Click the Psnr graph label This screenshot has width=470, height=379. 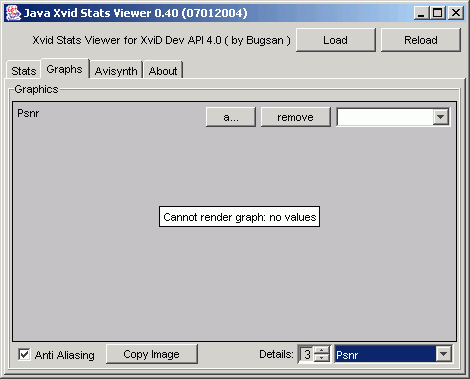coord(28,113)
